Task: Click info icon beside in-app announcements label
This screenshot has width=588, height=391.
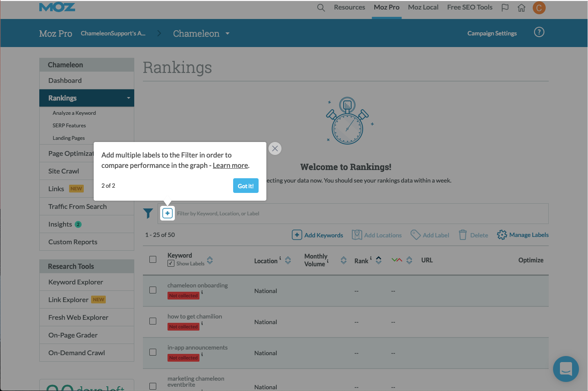Action: pyautogui.click(x=202, y=354)
